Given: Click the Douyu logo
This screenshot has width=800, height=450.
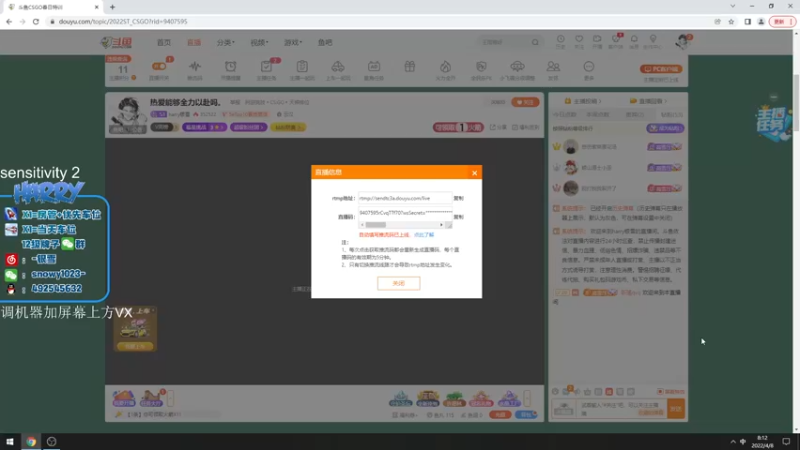Looking at the screenshot, I should tap(117, 42).
